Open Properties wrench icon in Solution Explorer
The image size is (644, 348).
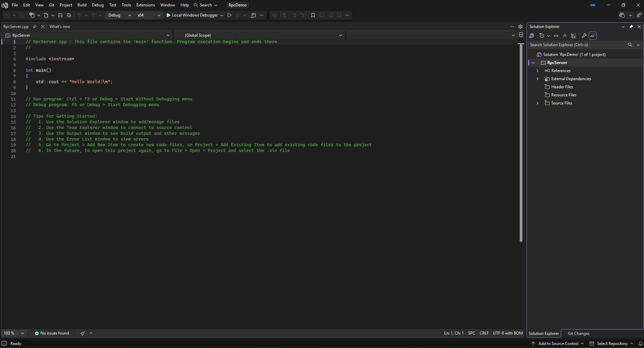584,36
